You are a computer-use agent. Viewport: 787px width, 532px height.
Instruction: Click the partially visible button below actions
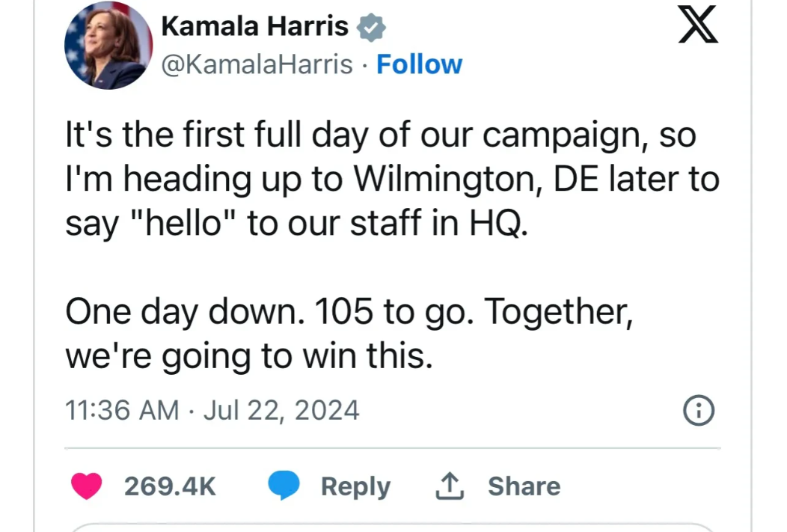(393, 527)
